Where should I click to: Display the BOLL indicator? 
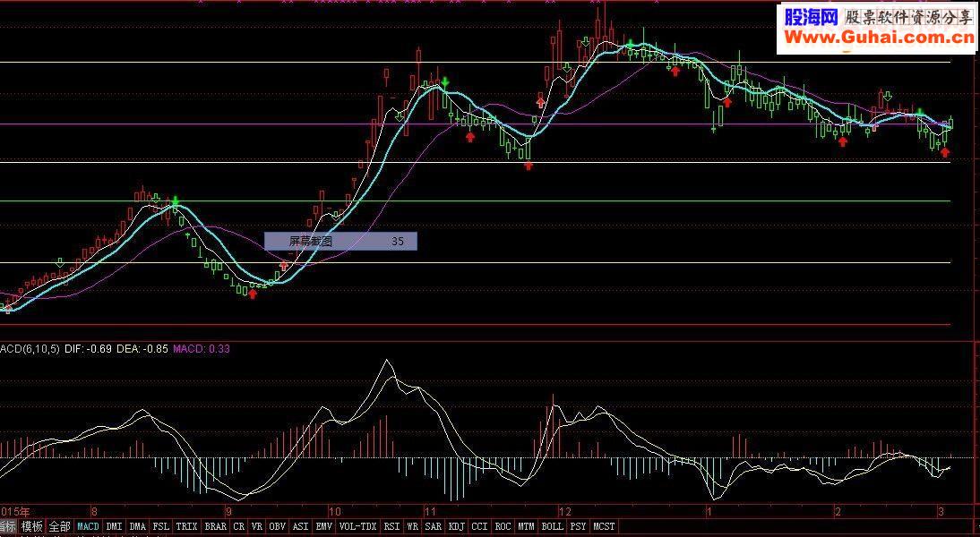(x=552, y=526)
